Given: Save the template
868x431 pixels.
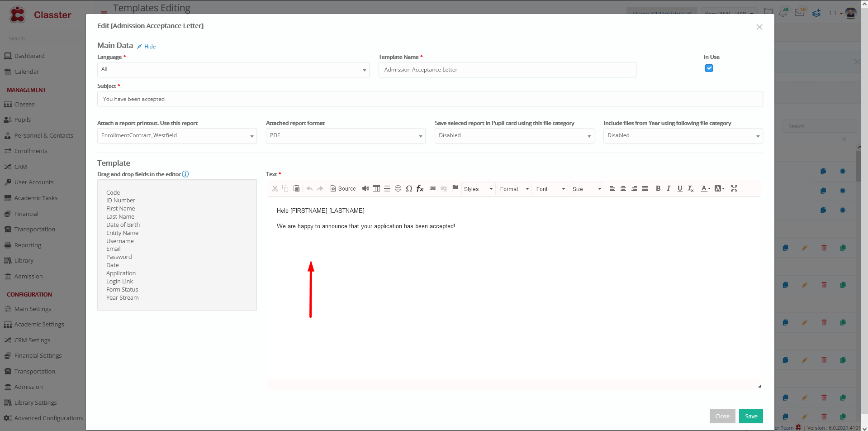Looking at the screenshot, I should (x=751, y=416).
